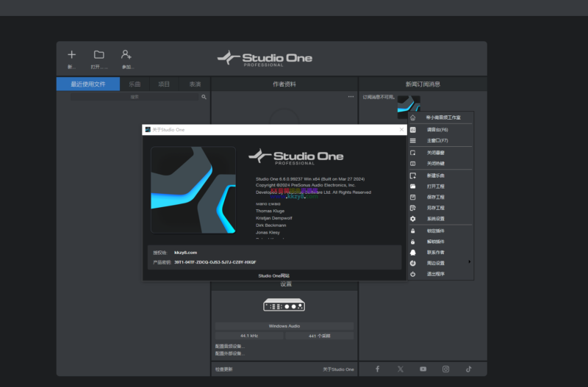
Task: Click the folder icon to open a file
Action: (98, 54)
